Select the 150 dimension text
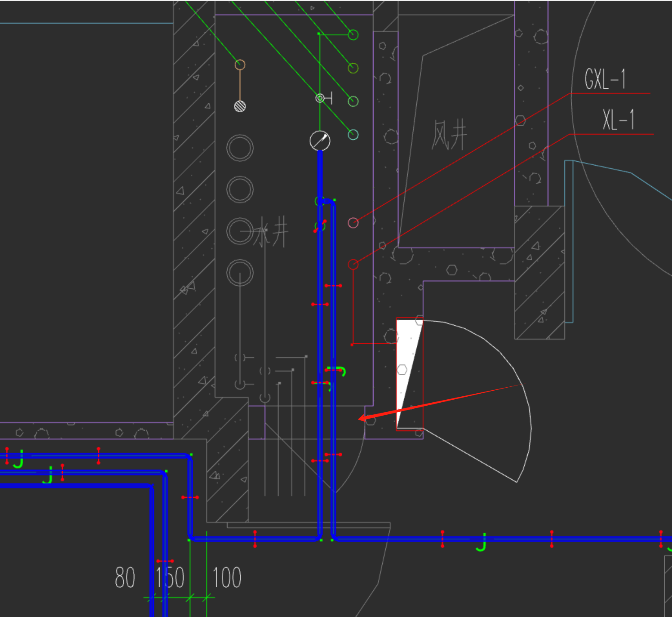The height and width of the screenshot is (617, 672). click(x=170, y=577)
